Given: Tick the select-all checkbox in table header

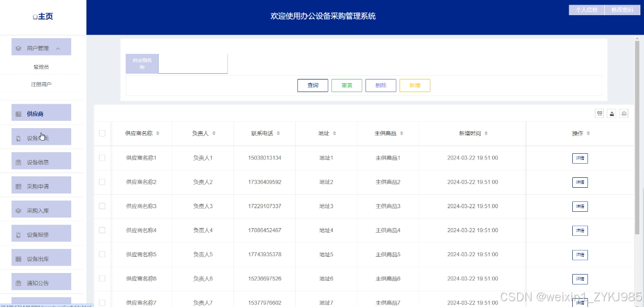Looking at the screenshot, I should pos(102,133).
